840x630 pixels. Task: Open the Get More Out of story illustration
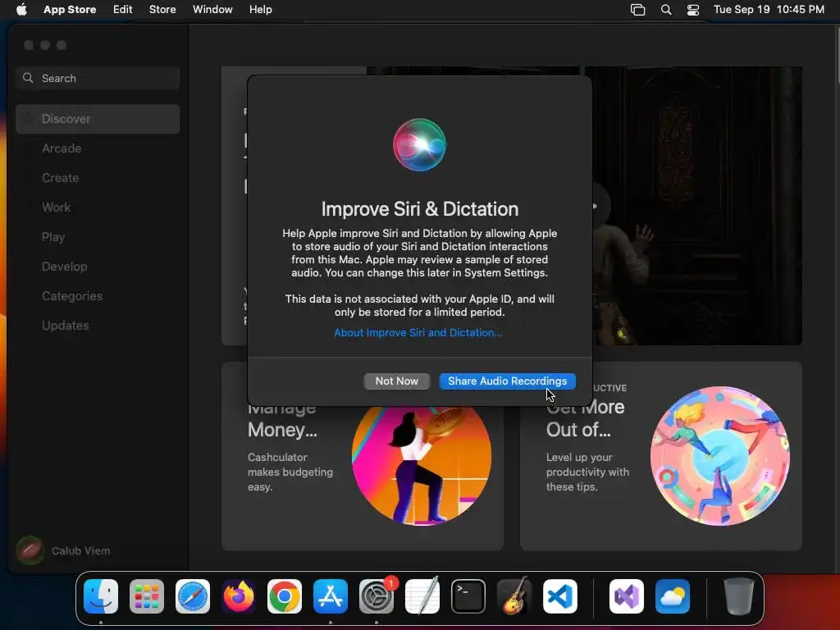[x=720, y=456]
